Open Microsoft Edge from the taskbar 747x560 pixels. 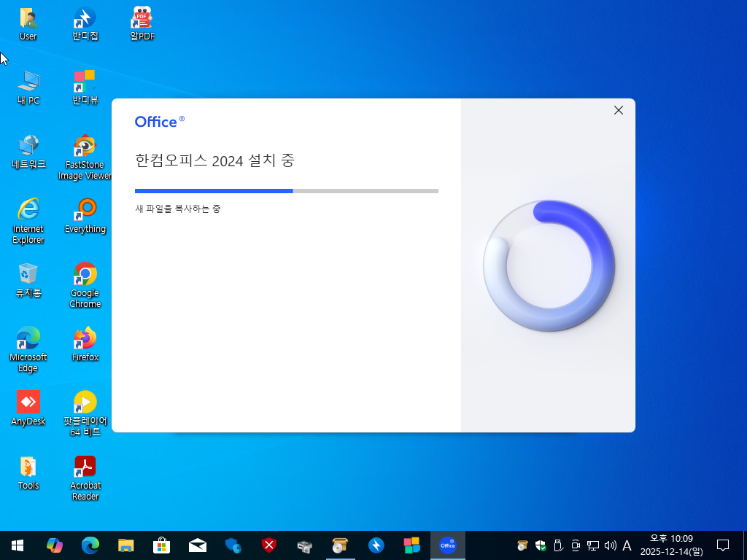(x=90, y=545)
